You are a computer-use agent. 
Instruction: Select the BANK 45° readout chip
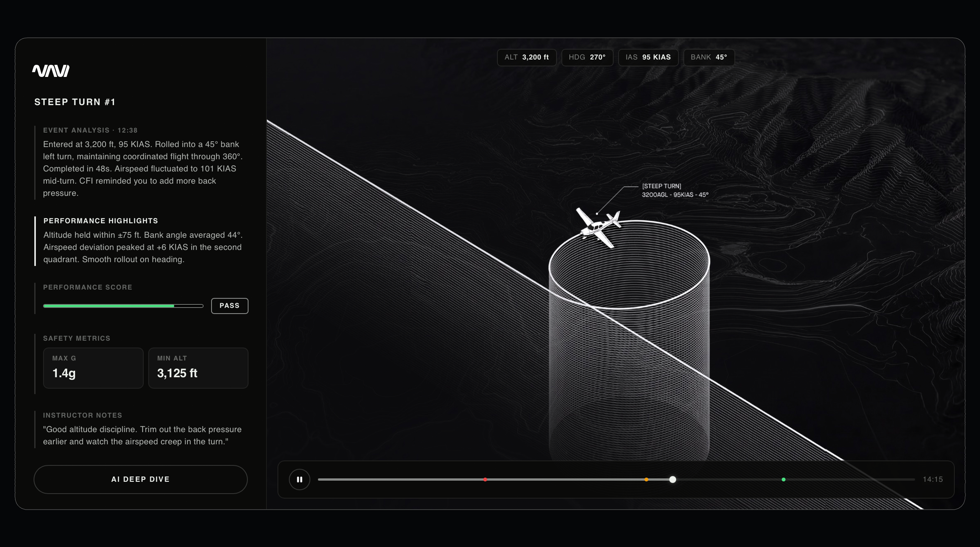[x=709, y=57]
